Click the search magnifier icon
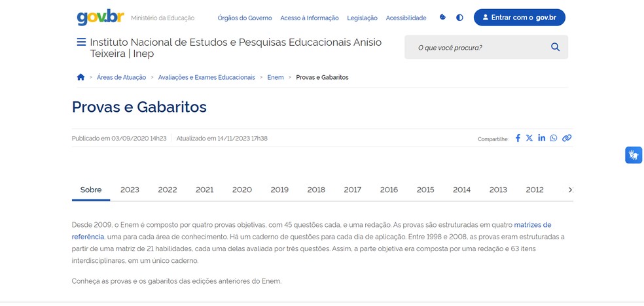 (555, 47)
